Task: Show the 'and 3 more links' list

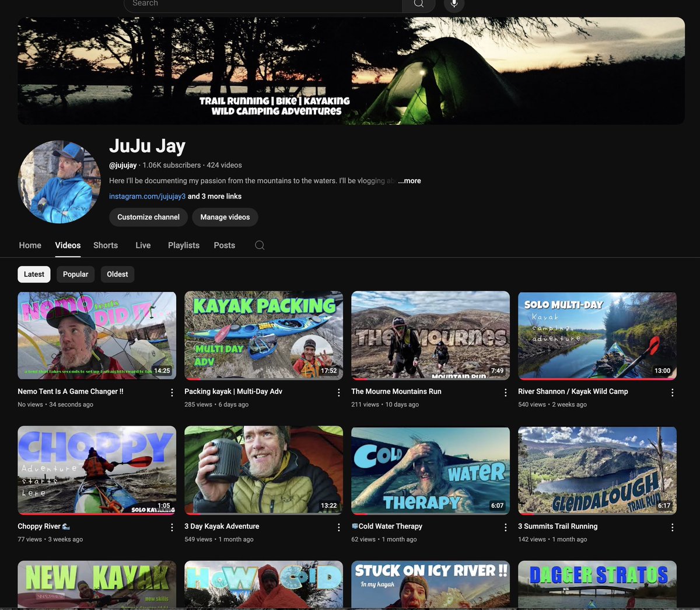Action: (215, 197)
